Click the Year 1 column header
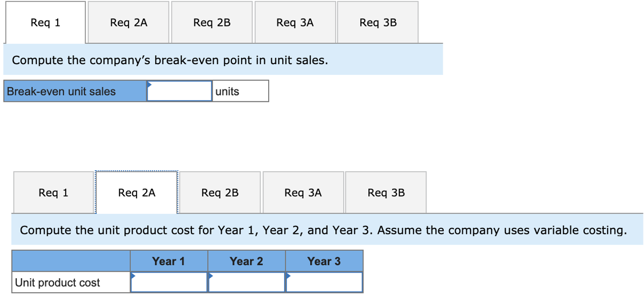The image size is (644, 301). pos(169,261)
